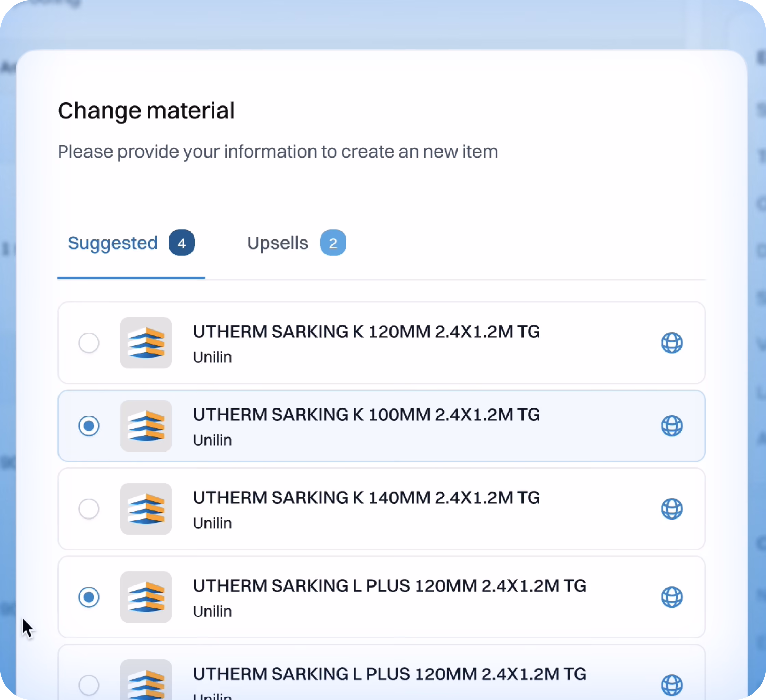Open globe icon for UTHERM SARKING K 140MM
Image resolution: width=766 pixels, height=700 pixels.
click(672, 509)
